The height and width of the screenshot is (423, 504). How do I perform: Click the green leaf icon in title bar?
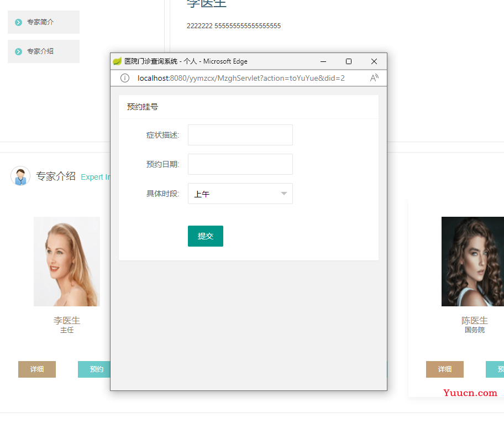[x=117, y=61]
